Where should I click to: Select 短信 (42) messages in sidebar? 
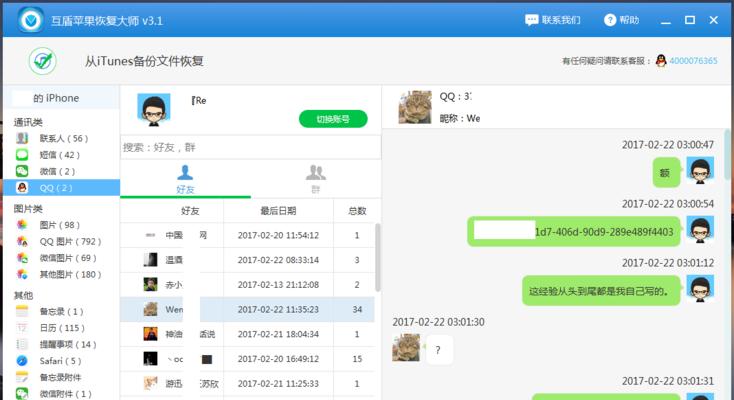tap(59, 155)
